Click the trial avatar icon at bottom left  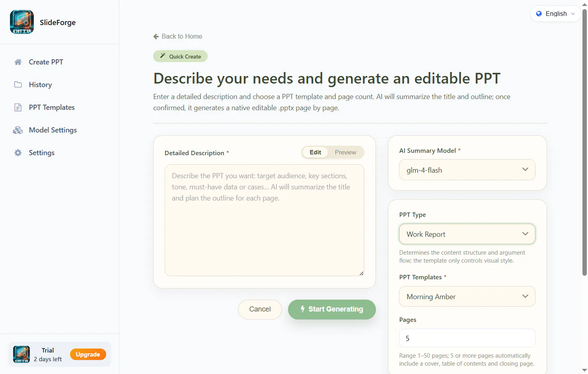click(x=21, y=354)
